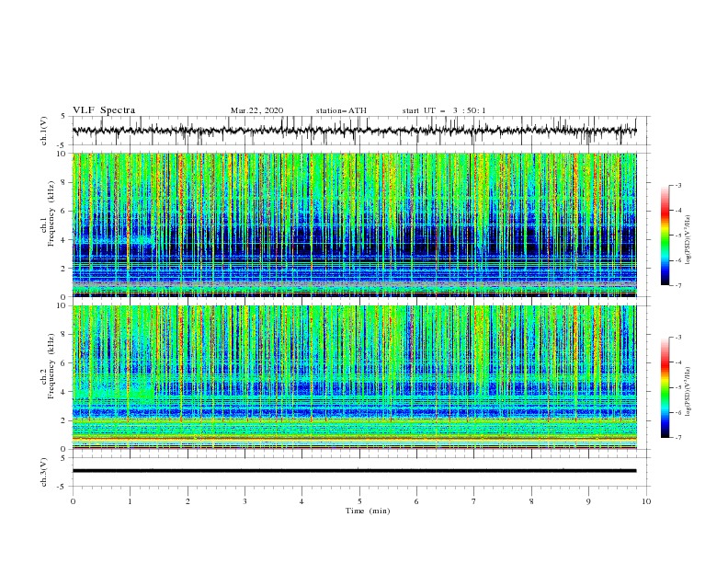Click the ch.1 color bar 'log(PSD)(V²/Hz)' label
The image size is (728, 563).
688,240
